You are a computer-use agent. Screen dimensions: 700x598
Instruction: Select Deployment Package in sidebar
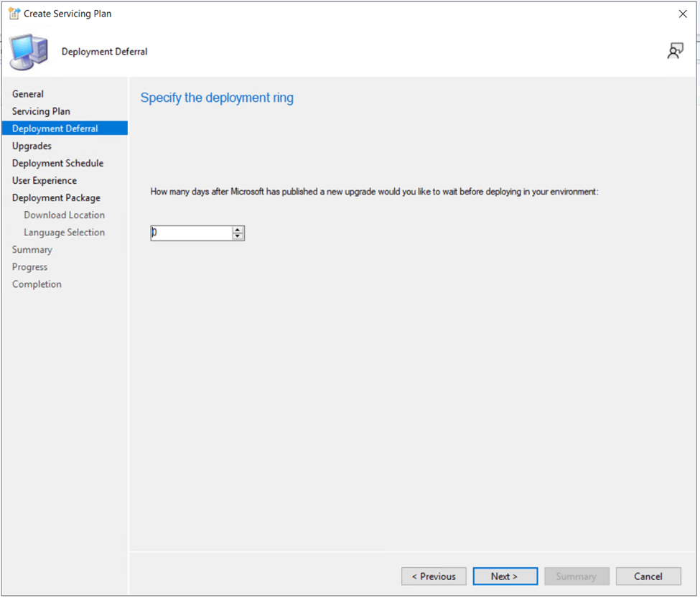point(56,197)
